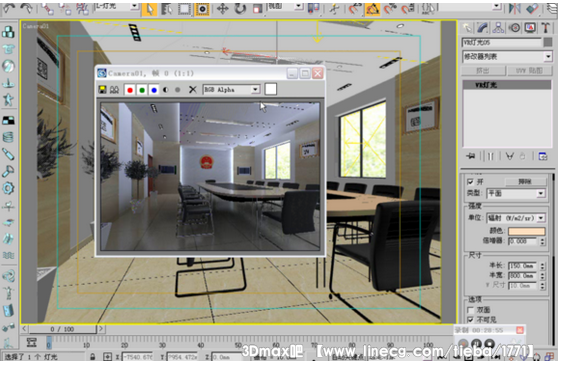Screen dimensions: 563x368
Task: Toggle the 开 light-on checkbox
Action: tap(470, 182)
